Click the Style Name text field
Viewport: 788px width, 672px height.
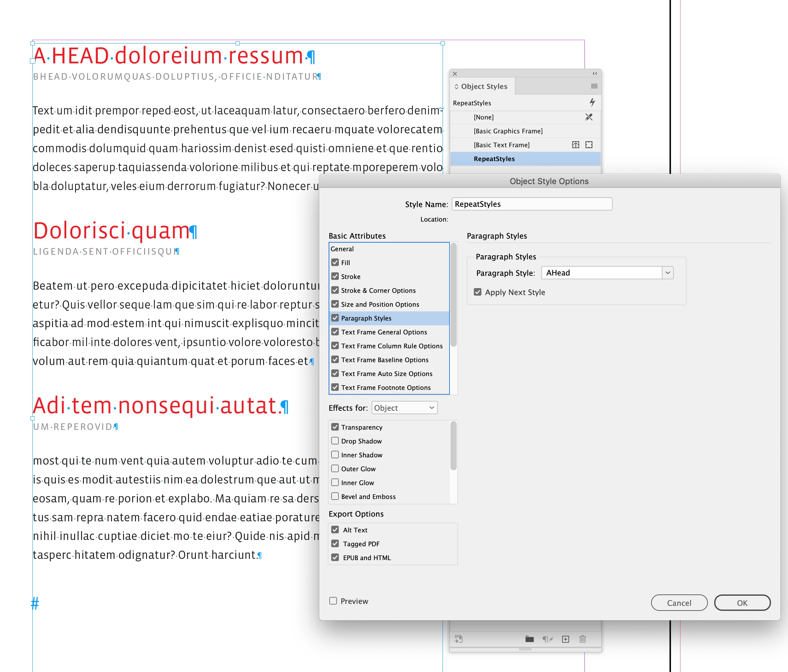click(x=532, y=204)
